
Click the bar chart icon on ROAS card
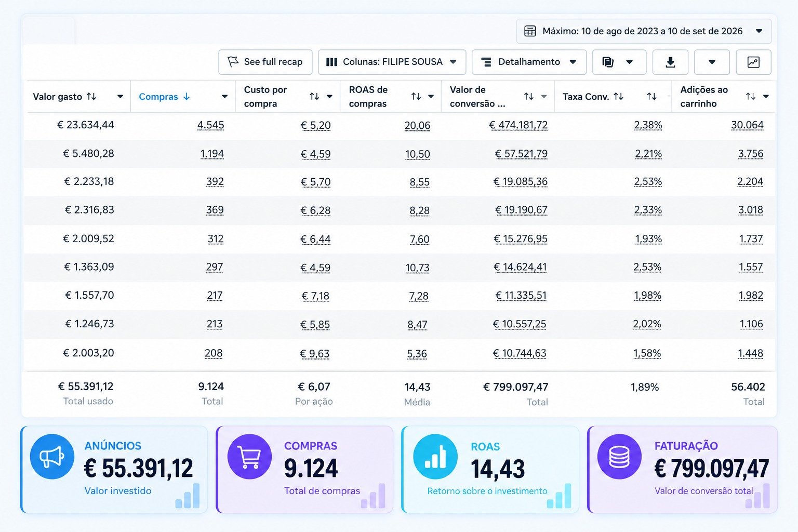[435, 457]
